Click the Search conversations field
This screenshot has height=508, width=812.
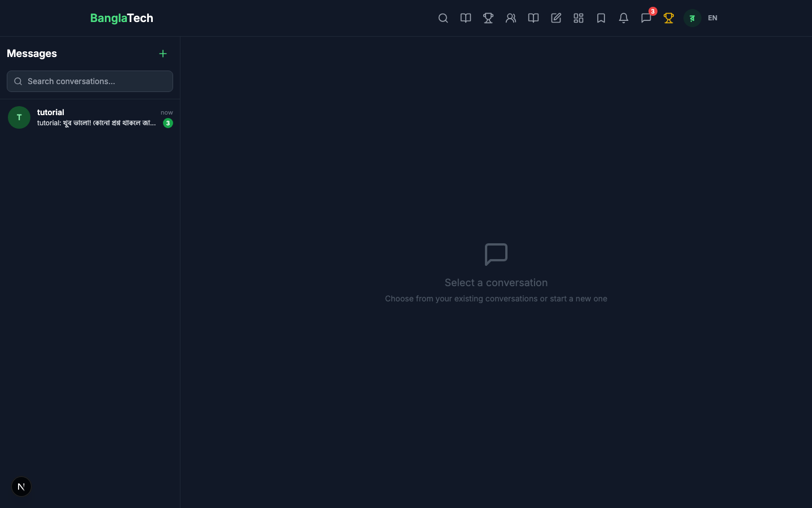coord(96,81)
